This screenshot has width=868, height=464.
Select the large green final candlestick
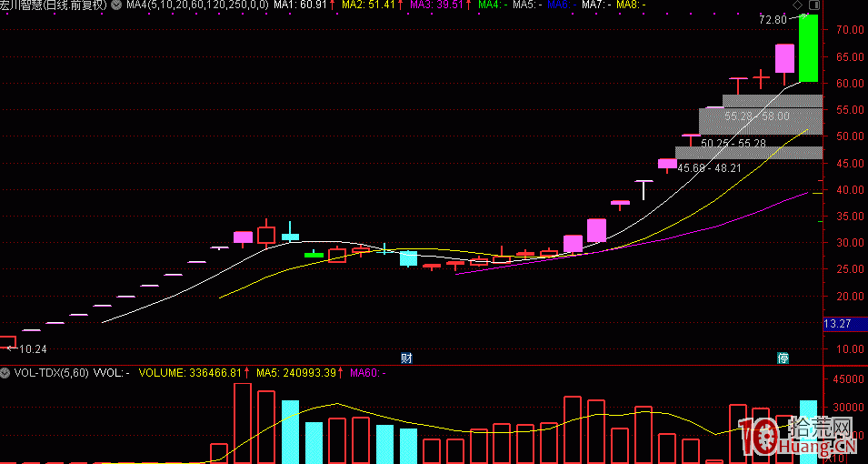(x=808, y=48)
